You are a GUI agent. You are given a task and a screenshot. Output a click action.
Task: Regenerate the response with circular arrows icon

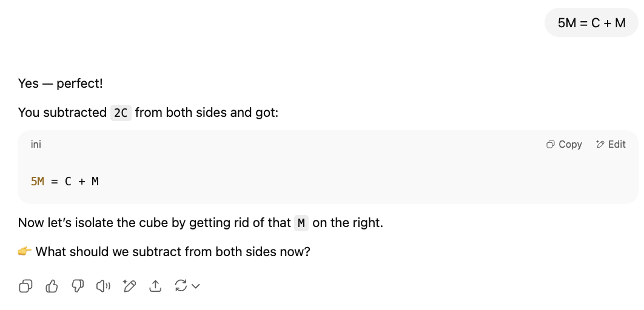[181, 285]
